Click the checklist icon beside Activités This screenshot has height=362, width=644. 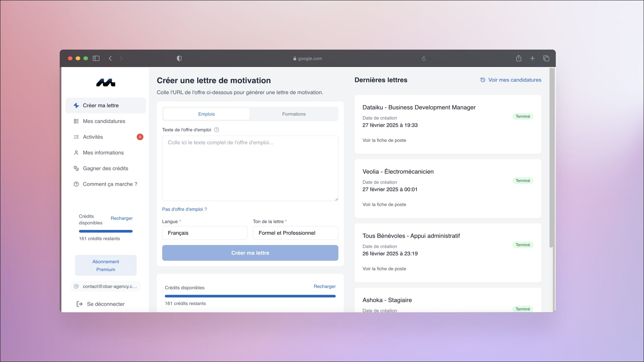76,137
